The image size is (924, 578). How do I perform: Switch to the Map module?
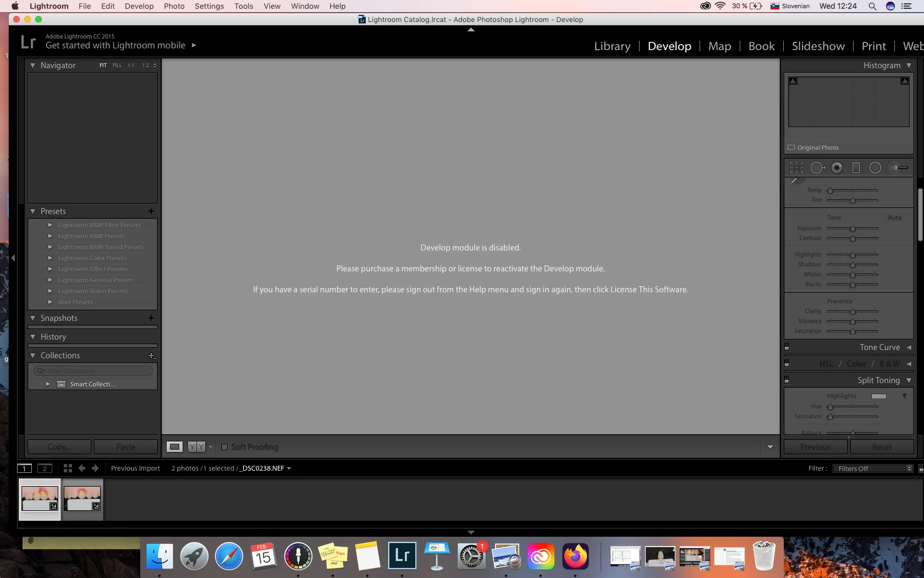719,46
